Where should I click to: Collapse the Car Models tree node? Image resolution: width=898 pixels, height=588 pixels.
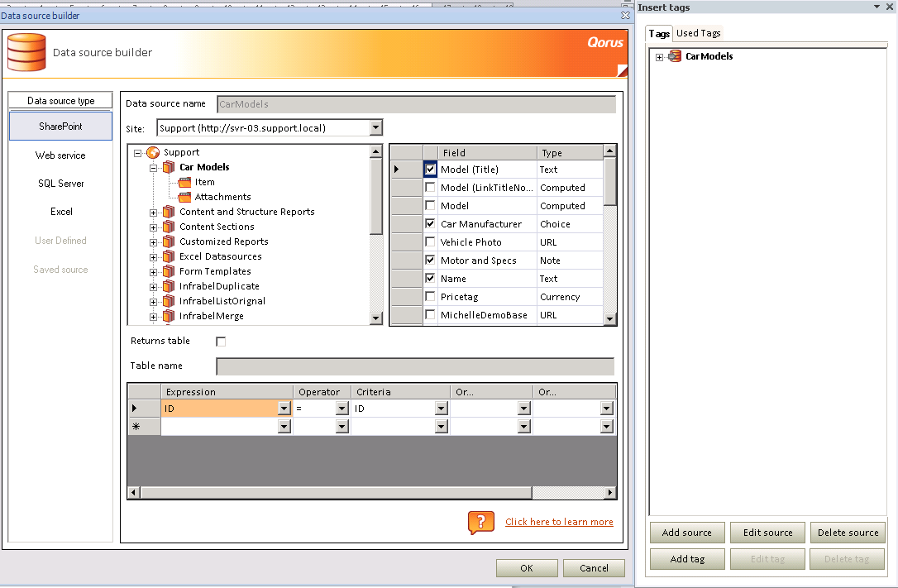click(x=154, y=169)
